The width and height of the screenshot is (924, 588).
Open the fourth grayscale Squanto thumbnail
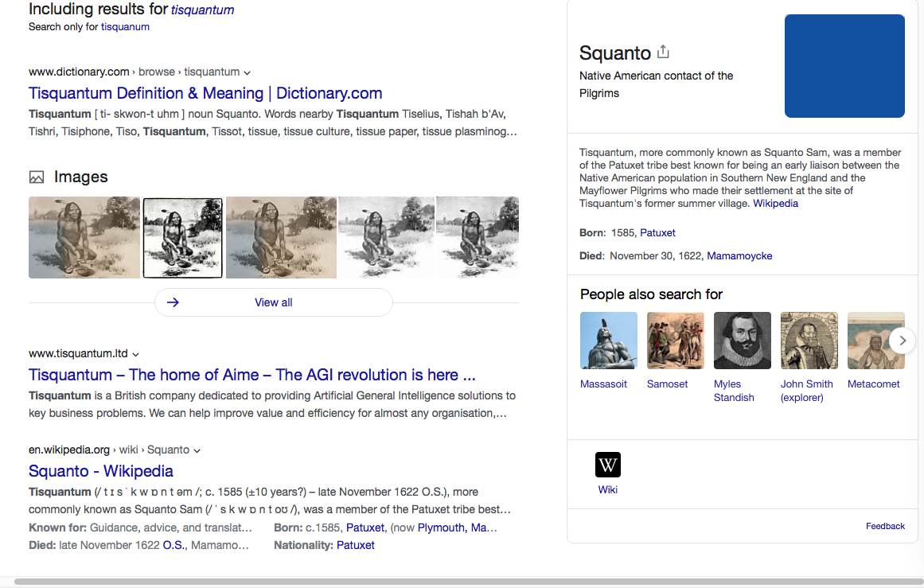pos(386,237)
